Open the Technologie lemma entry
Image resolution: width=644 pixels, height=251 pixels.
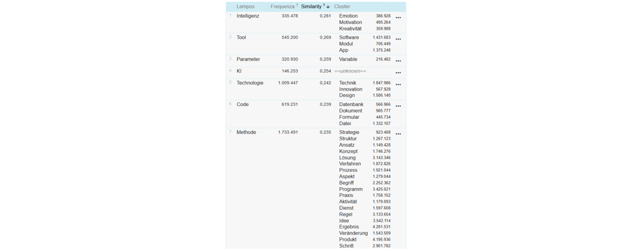tap(250, 83)
